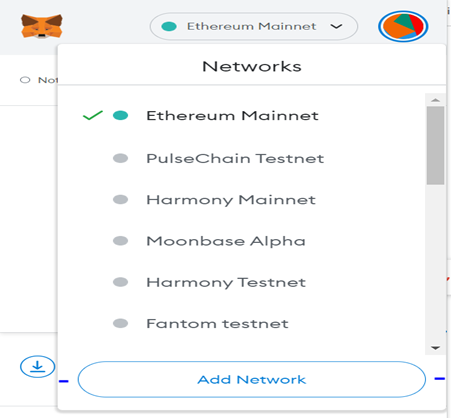Screen dimensions: 451x418
Task: Expand the Ethereum Mainnet network dropdown
Action: click(x=254, y=26)
